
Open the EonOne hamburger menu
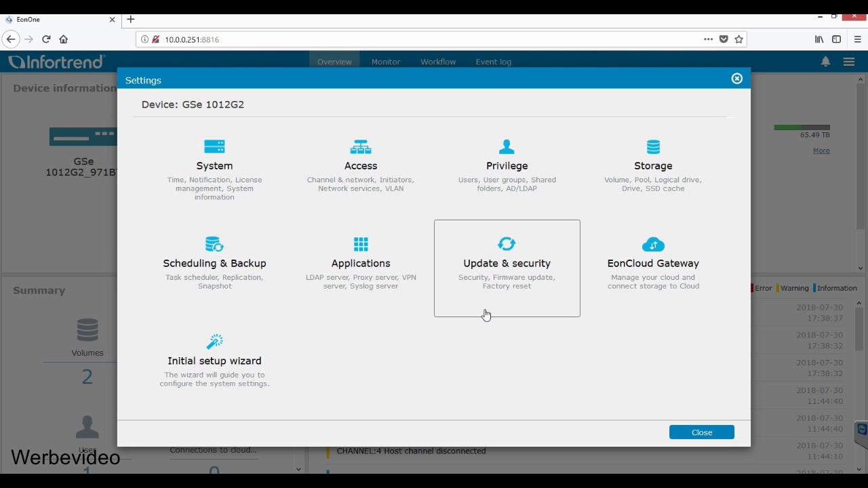(x=849, y=62)
